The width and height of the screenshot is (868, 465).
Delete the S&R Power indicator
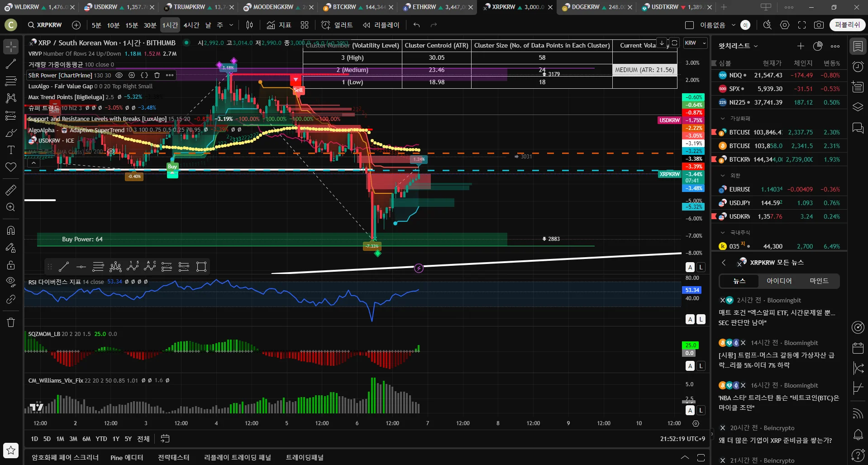coord(157,75)
